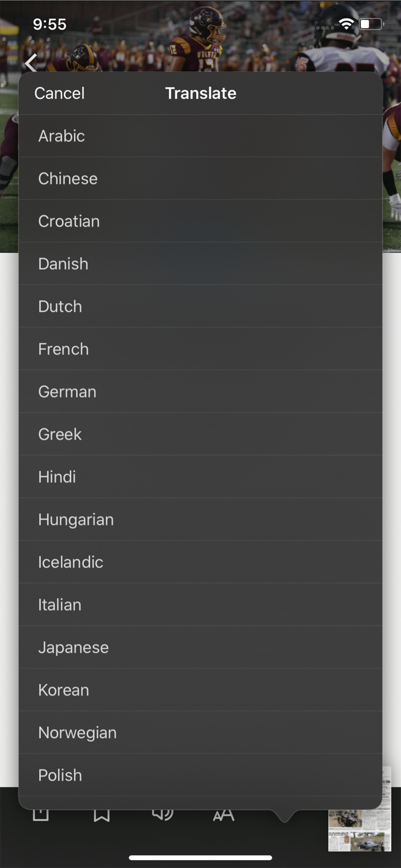Viewport: 401px width, 868px height.
Task: Translate to French
Action: coord(63,349)
